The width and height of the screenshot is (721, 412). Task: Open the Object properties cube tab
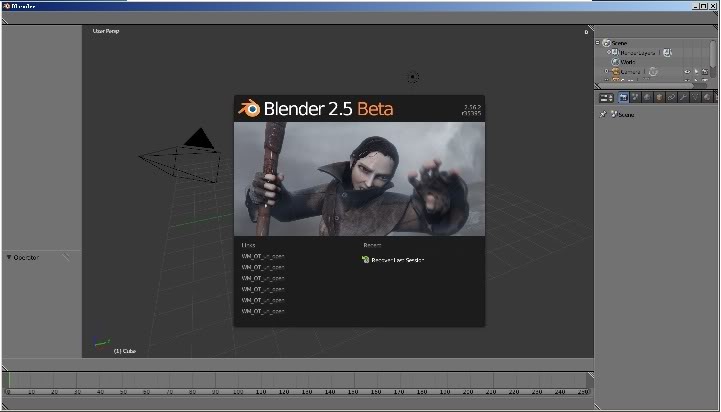[x=659, y=97]
